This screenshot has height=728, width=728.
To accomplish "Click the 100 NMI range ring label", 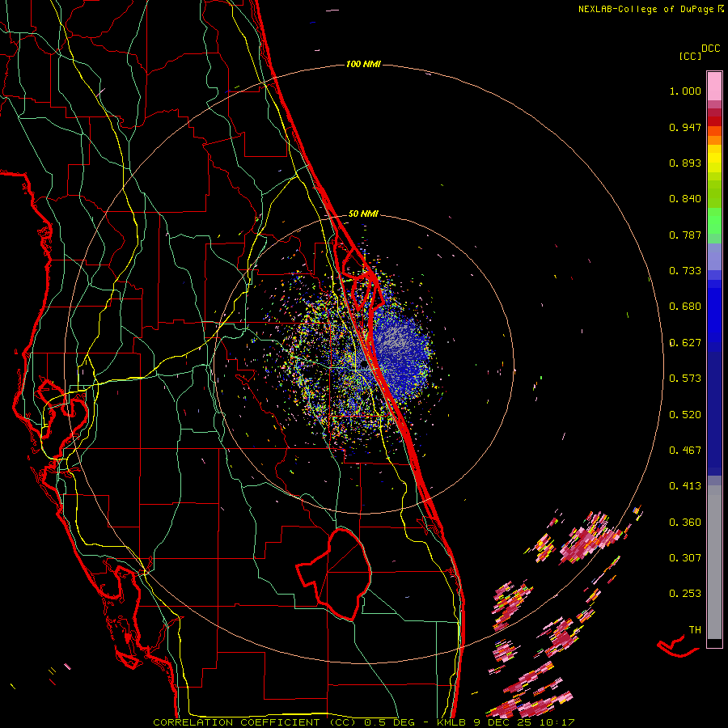I will click(x=363, y=64).
